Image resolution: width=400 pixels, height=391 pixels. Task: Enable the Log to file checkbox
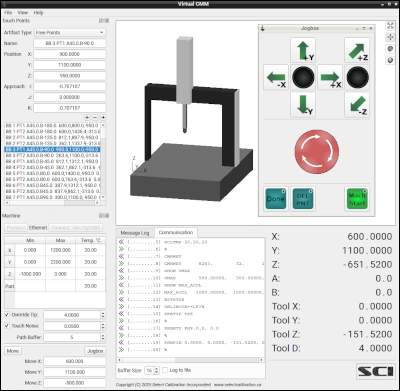click(x=165, y=370)
